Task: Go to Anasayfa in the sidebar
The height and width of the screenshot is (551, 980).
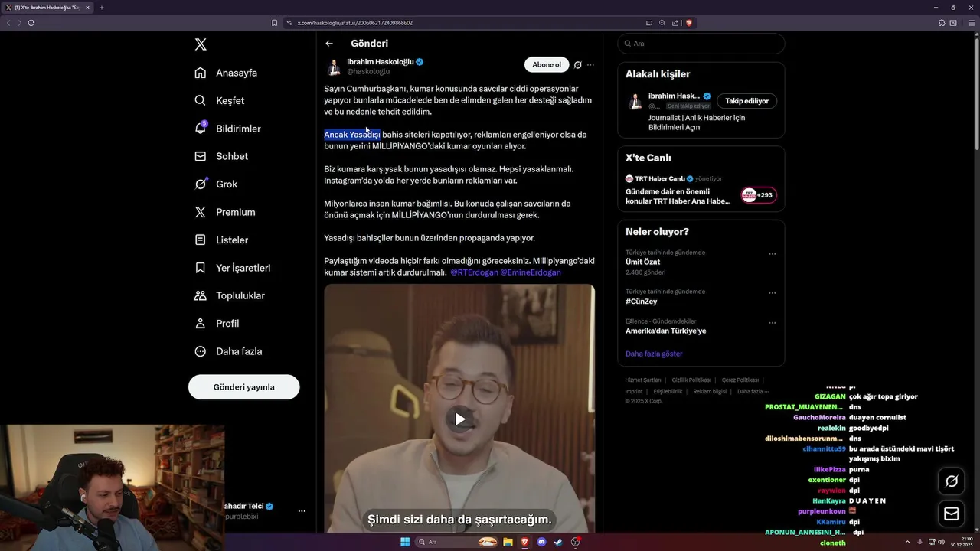Action: click(x=226, y=73)
